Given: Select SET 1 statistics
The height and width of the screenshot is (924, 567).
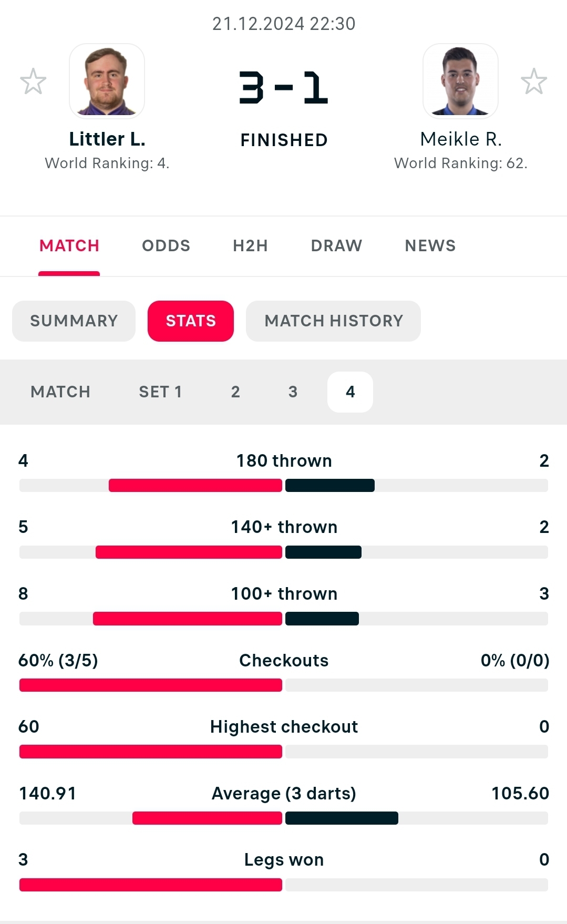Looking at the screenshot, I should pos(160,392).
